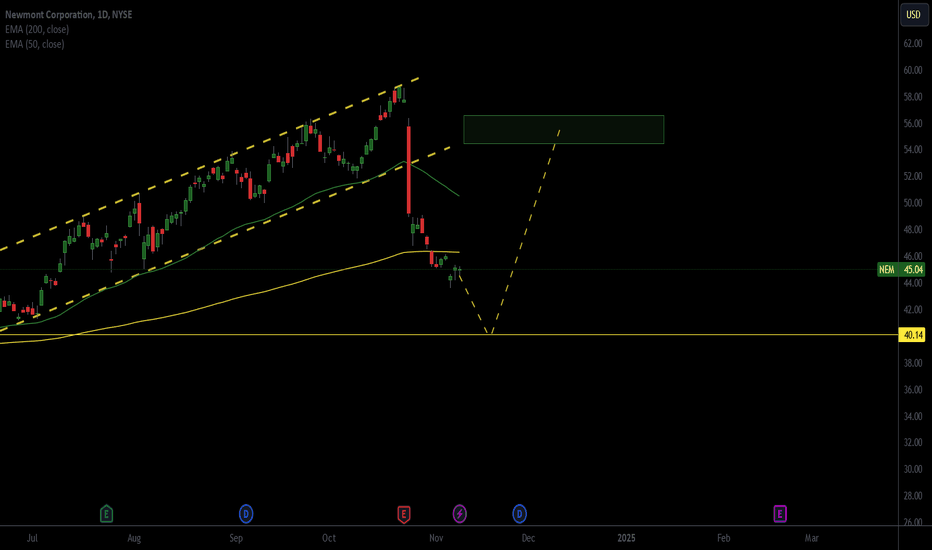Click the 48.00 price axis value
This screenshot has width=932, height=550.
coord(913,230)
